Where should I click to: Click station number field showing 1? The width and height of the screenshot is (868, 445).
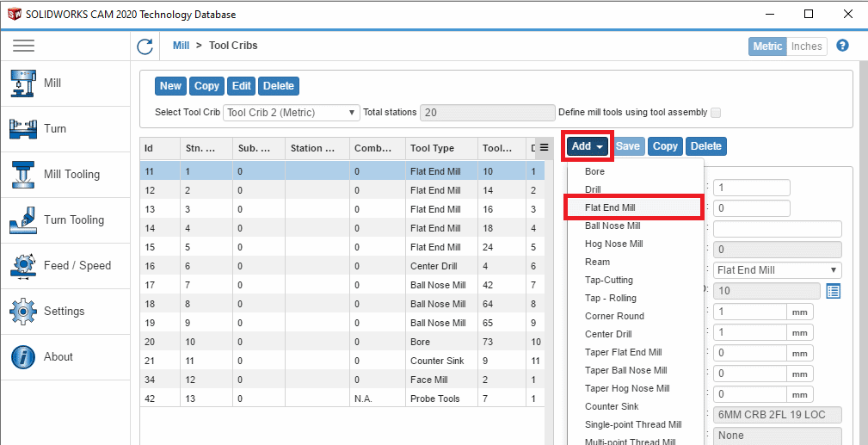(752, 188)
